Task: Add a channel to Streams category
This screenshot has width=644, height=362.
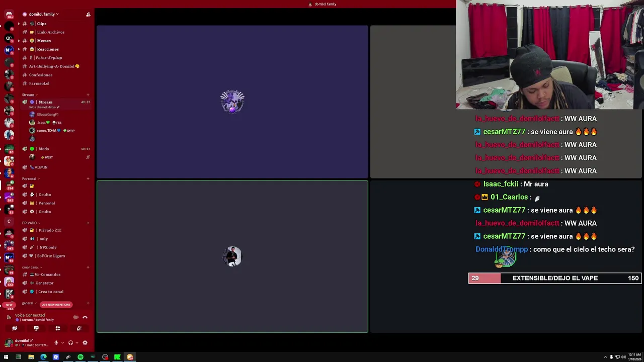Action: [88, 95]
